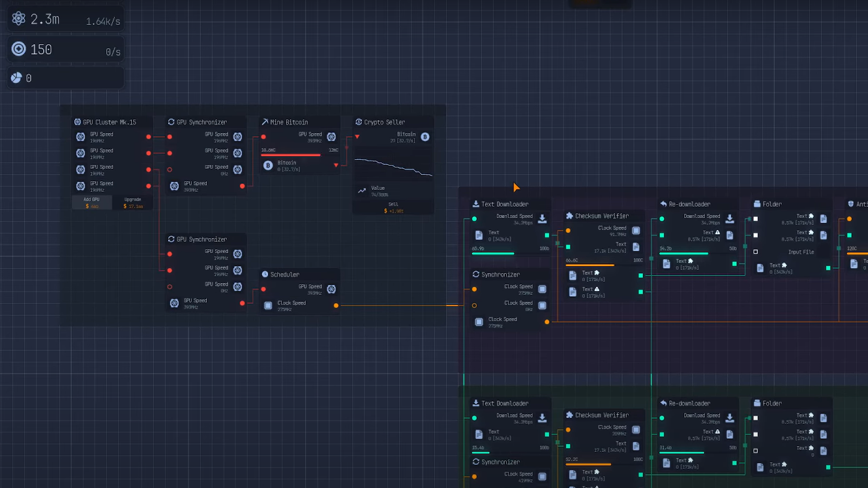Click the atom research points icon

pos(19,19)
